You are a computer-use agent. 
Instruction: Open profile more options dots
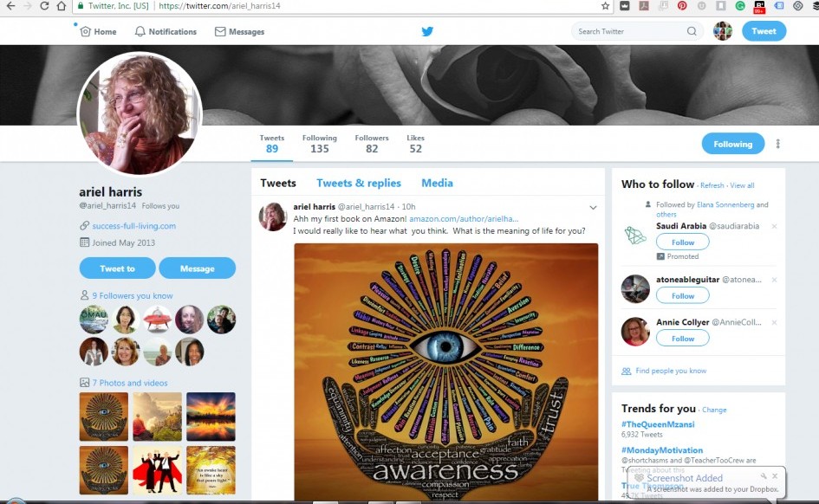[x=777, y=144]
